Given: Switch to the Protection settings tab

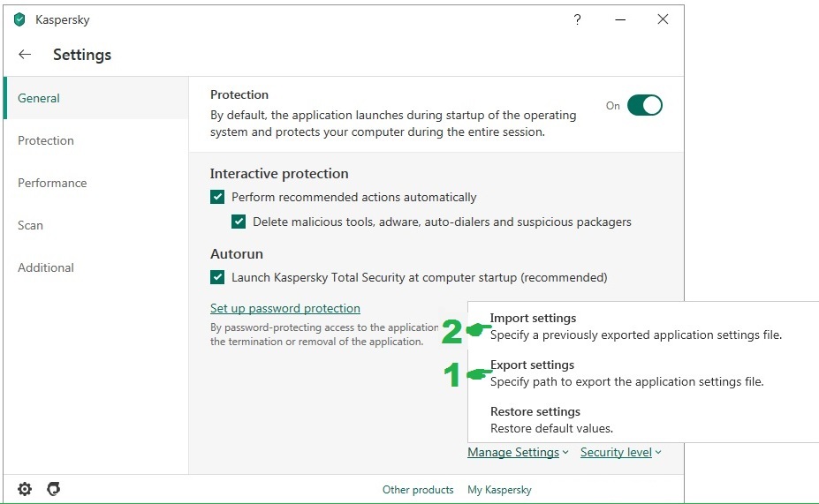Looking at the screenshot, I should click(96, 140).
